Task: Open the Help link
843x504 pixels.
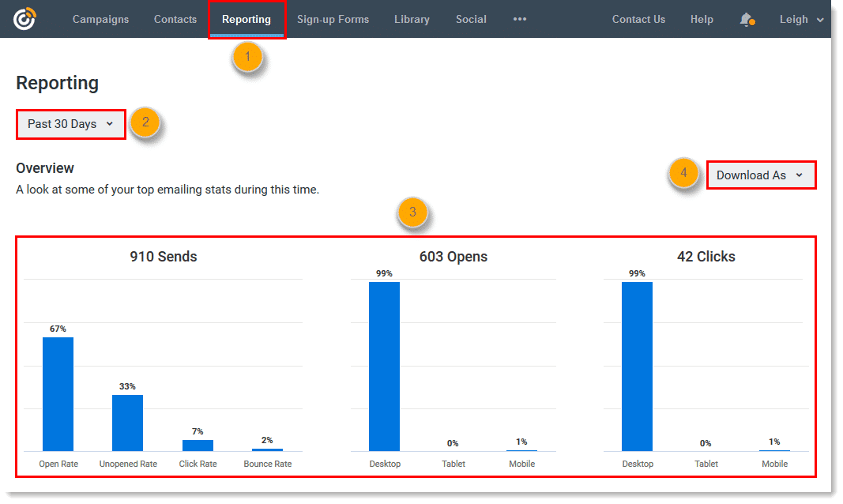Action: (x=702, y=19)
